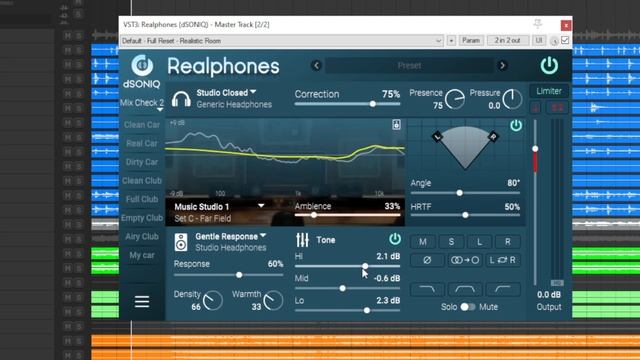640x360 pixels.
Task: Click the UI button in host bar
Action: click(x=539, y=40)
